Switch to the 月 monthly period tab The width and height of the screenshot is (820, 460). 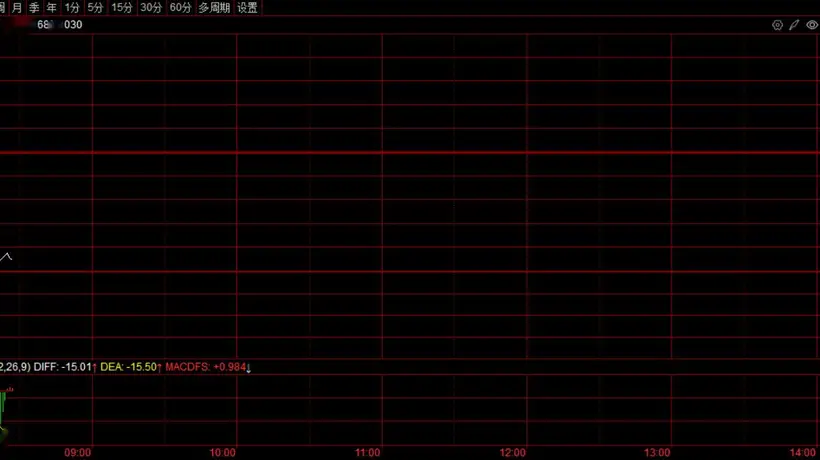(17, 8)
